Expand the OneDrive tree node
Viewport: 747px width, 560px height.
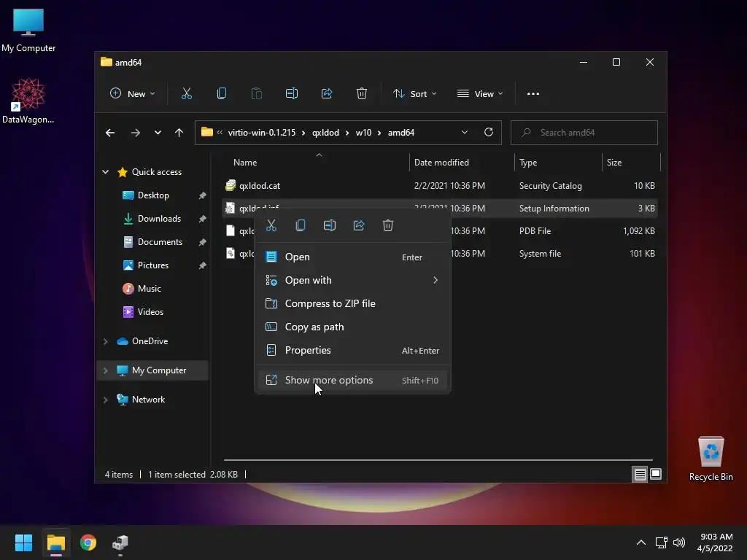tap(105, 341)
